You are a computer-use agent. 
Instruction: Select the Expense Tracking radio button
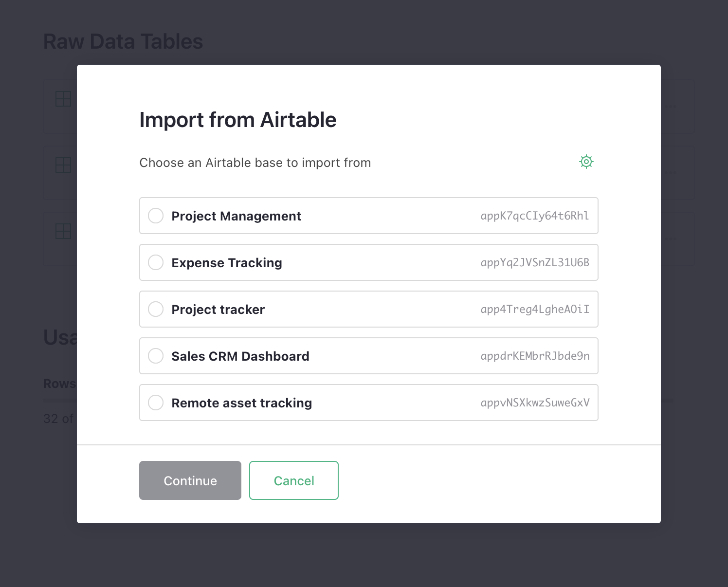pyautogui.click(x=156, y=262)
